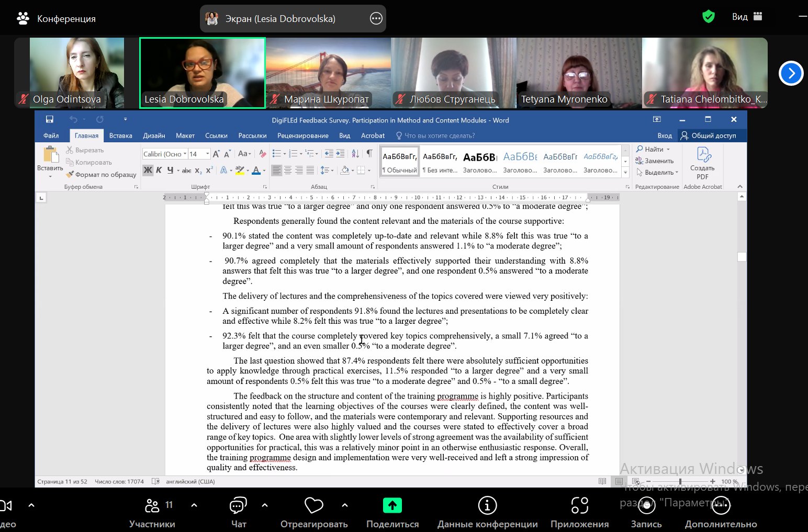Click the zoom slider in Word status bar

pyautogui.click(x=680, y=481)
